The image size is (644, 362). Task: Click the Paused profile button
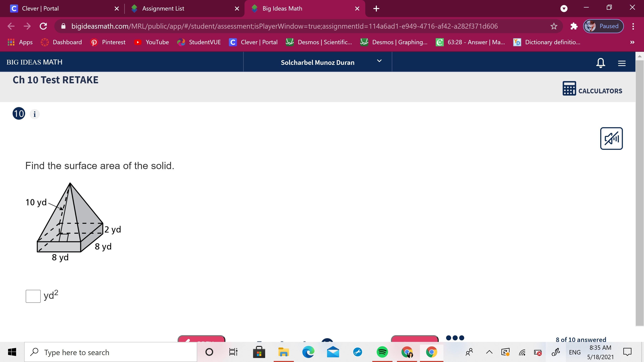pyautogui.click(x=603, y=26)
